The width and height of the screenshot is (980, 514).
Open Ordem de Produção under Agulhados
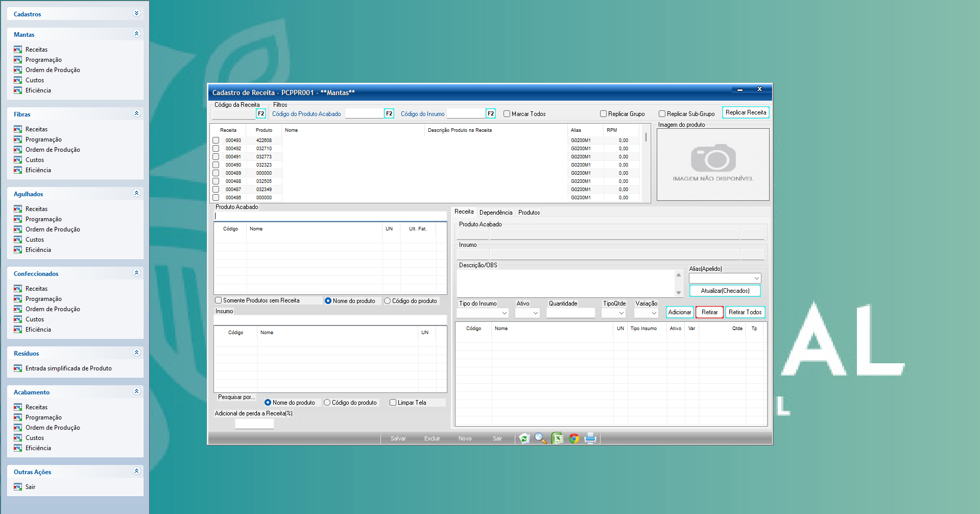(53, 229)
